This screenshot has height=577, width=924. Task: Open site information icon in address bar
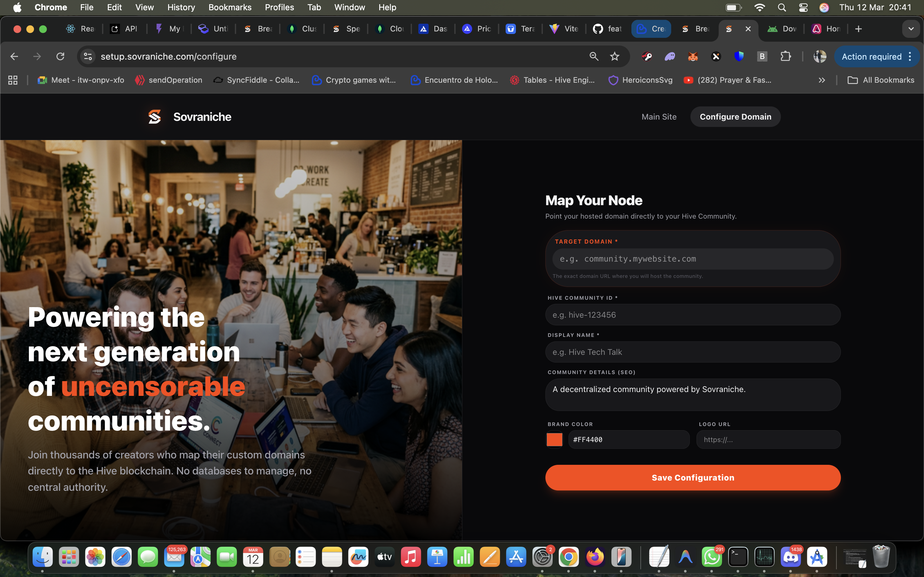(88, 56)
